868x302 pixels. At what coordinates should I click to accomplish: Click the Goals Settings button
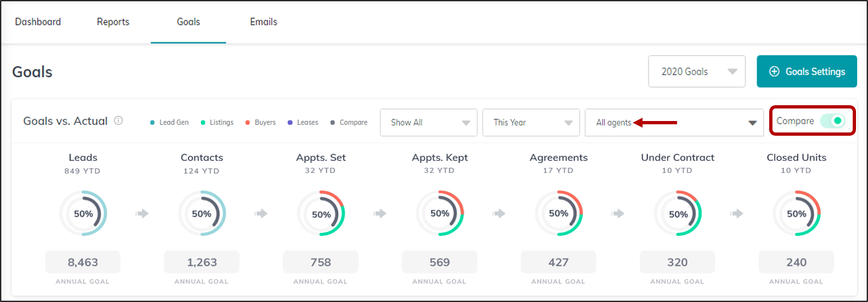pos(806,71)
